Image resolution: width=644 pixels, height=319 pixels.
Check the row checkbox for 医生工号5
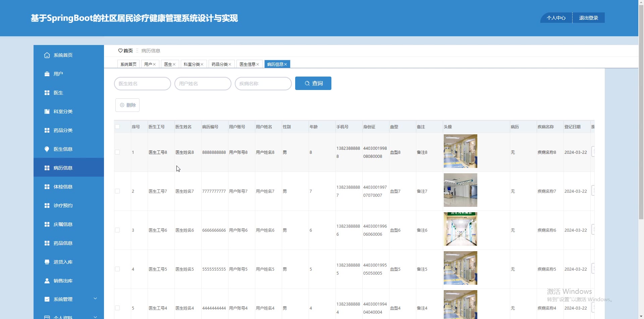(117, 269)
